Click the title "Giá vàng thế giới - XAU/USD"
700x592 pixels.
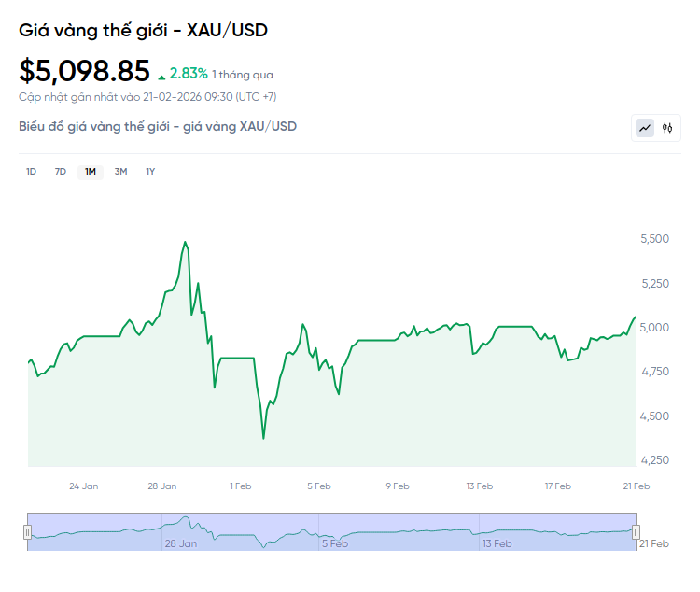click(x=143, y=30)
